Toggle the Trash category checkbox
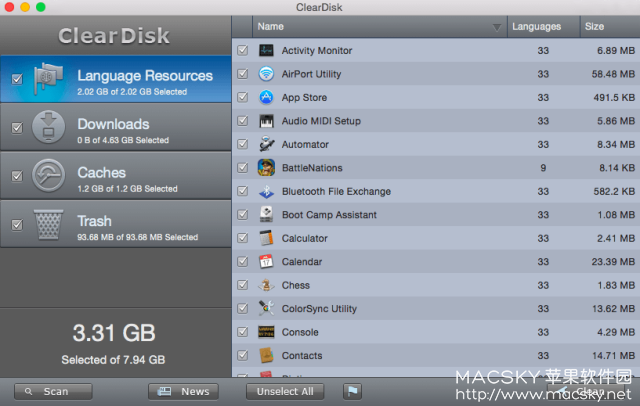 [x=17, y=224]
